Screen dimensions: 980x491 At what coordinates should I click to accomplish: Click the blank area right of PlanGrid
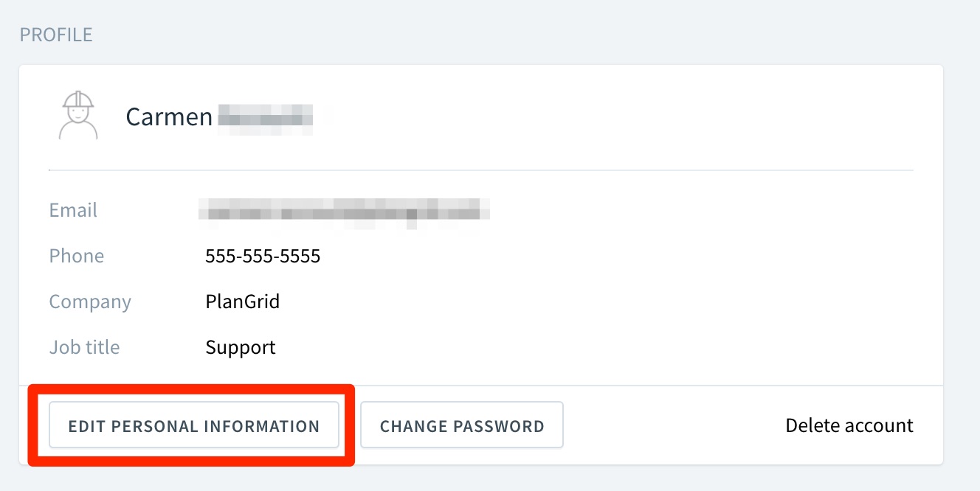pos(590,302)
